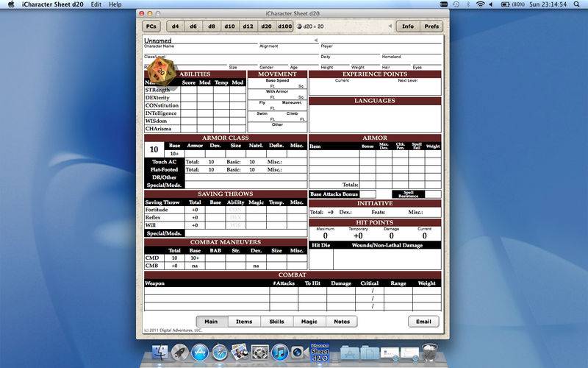The image size is (588, 368).
Task: Switch to the Notes tab
Action: (342, 322)
